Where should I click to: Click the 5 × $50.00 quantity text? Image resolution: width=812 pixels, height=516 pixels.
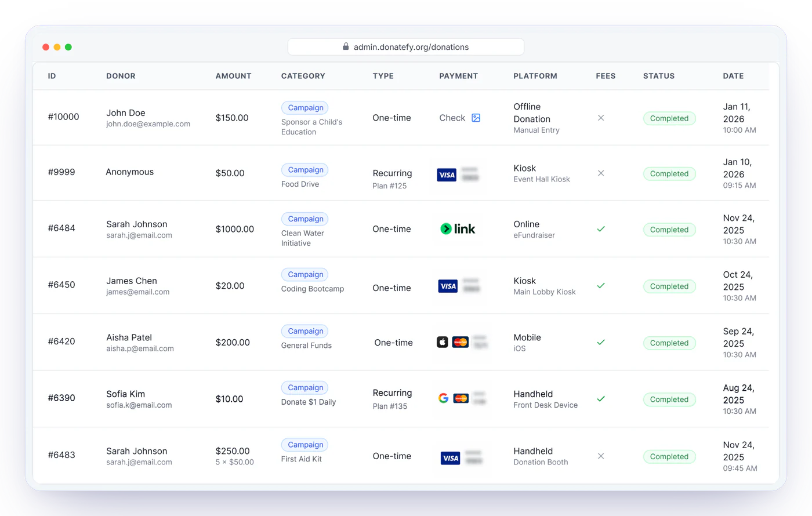(235, 462)
